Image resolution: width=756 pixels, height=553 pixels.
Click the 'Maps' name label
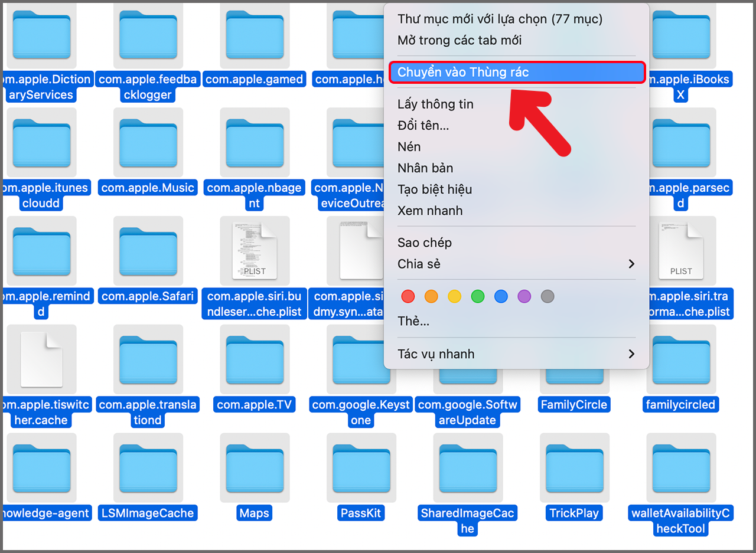[255, 513]
